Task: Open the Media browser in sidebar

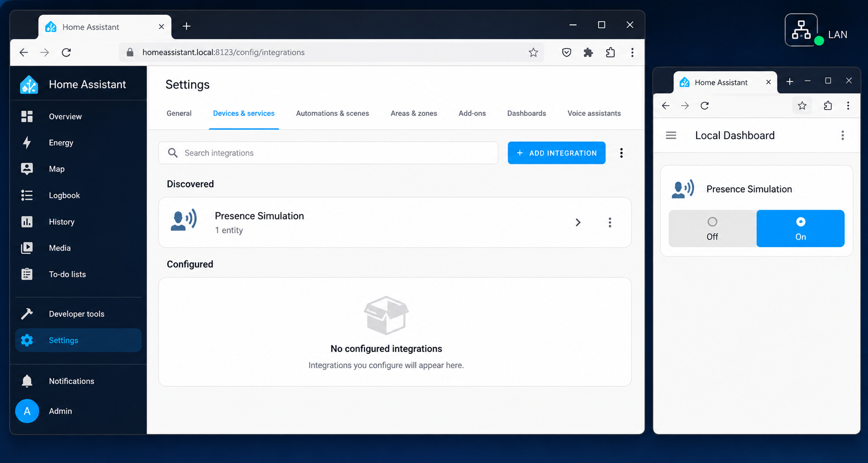Action: click(78, 248)
